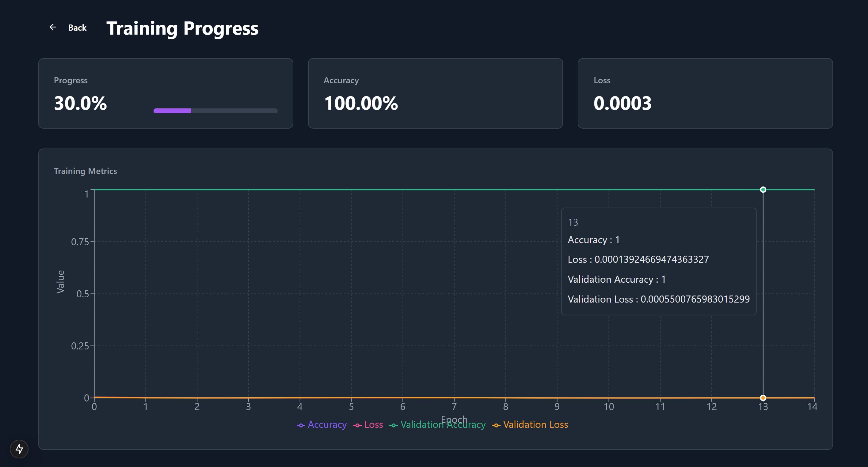Click the Loss legend marker icon

coord(357,426)
